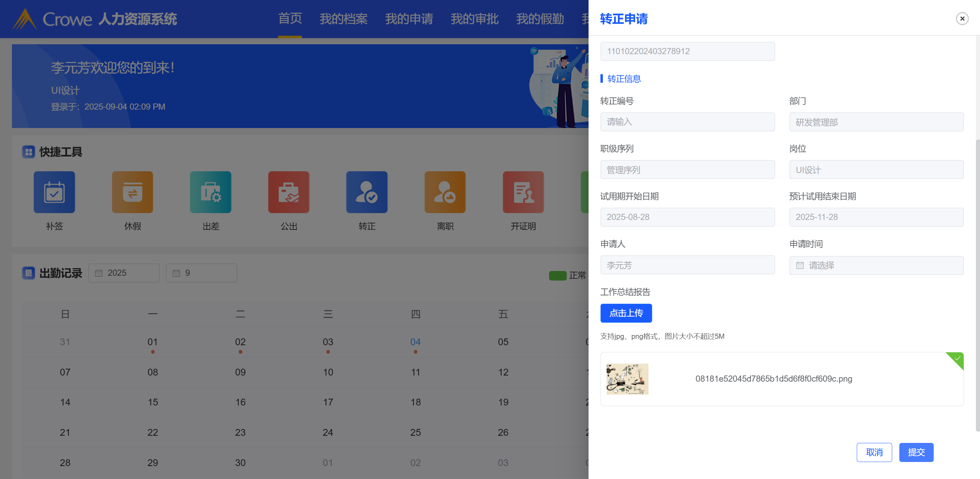
Task: Click the 点击上传 upload button
Action: [626, 313]
